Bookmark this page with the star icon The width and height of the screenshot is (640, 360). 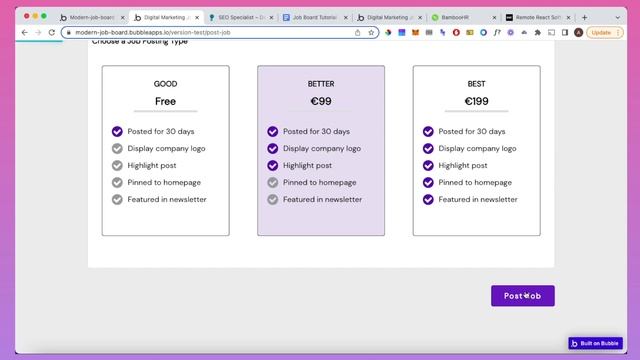(x=371, y=32)
